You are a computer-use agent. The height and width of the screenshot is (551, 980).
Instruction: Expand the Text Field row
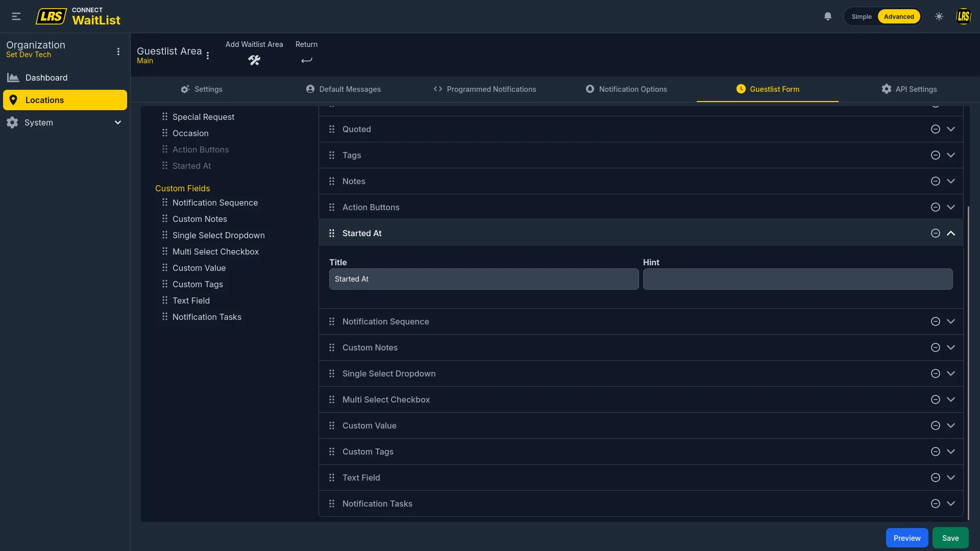(950, 478)
